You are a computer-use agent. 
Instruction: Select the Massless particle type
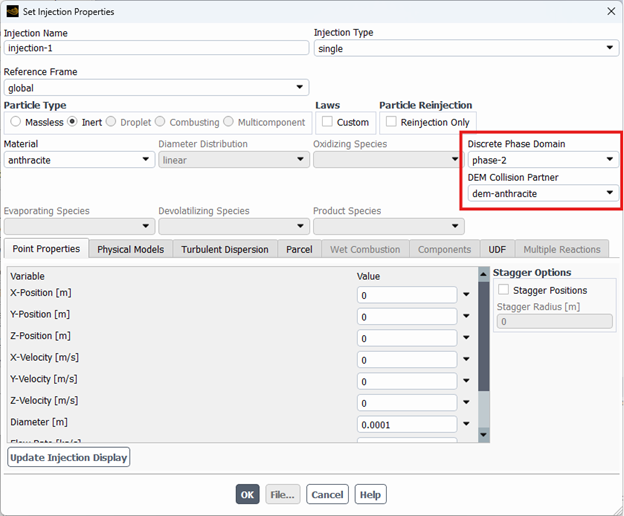click(x=16, y=122)
